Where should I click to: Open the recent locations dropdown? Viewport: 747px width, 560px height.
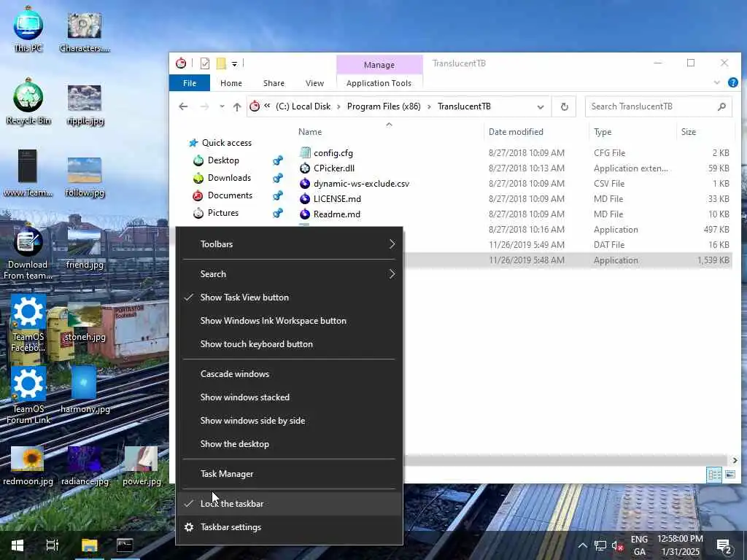(x=222, y=106)
